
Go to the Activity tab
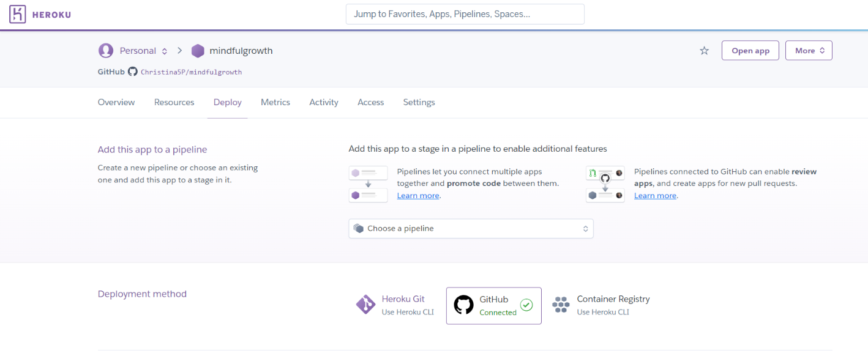point(324,102)
